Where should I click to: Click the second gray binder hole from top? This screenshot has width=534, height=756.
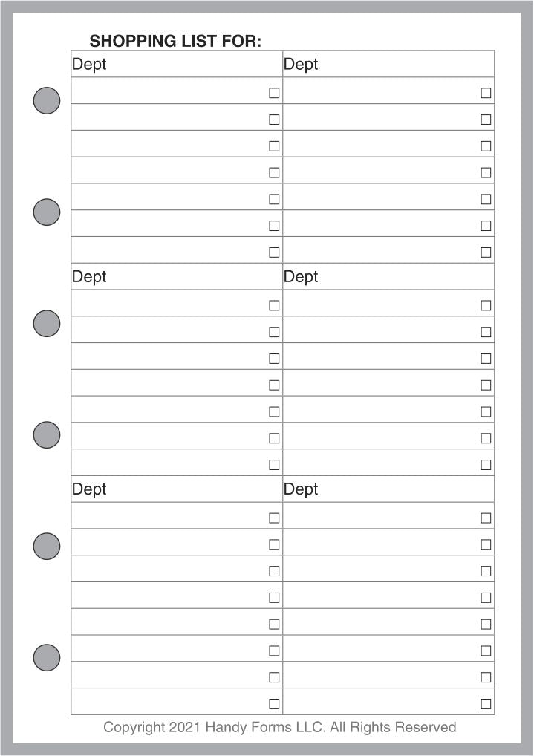[47, 212]
